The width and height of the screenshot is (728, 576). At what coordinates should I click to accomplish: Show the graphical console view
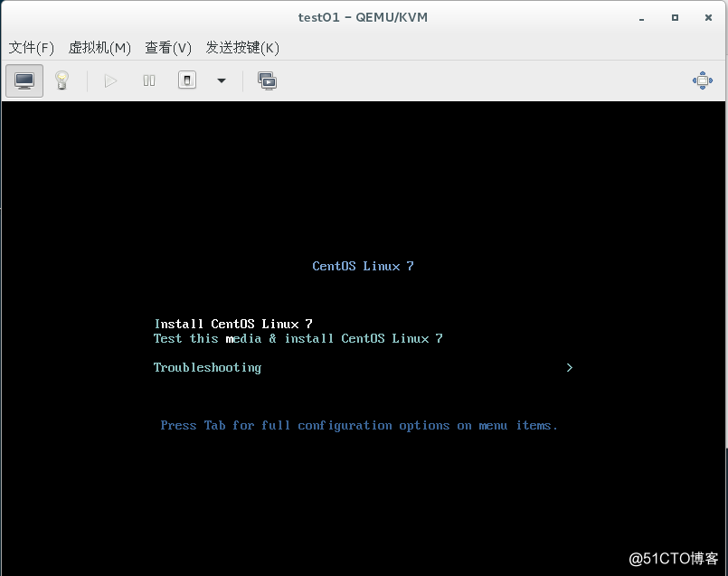pos(24,80)
